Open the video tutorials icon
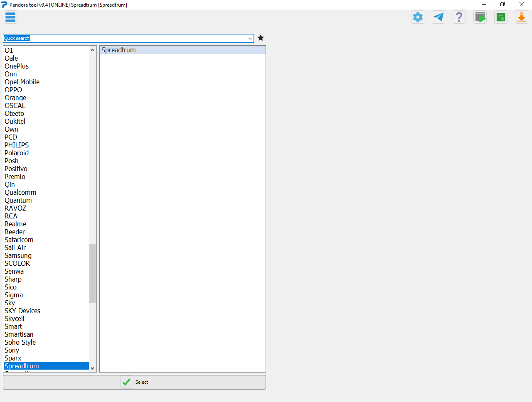532x402 pixels. coord(480,17)
